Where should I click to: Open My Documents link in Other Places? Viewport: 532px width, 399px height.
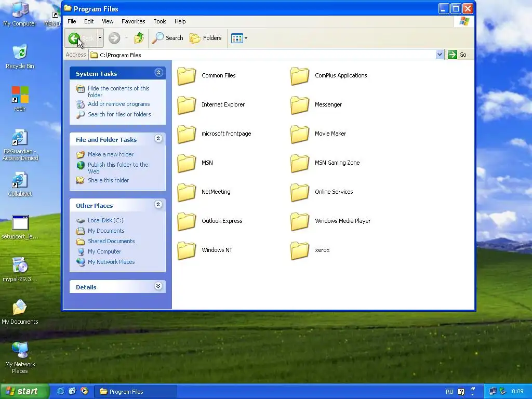(x=106, y=231)
